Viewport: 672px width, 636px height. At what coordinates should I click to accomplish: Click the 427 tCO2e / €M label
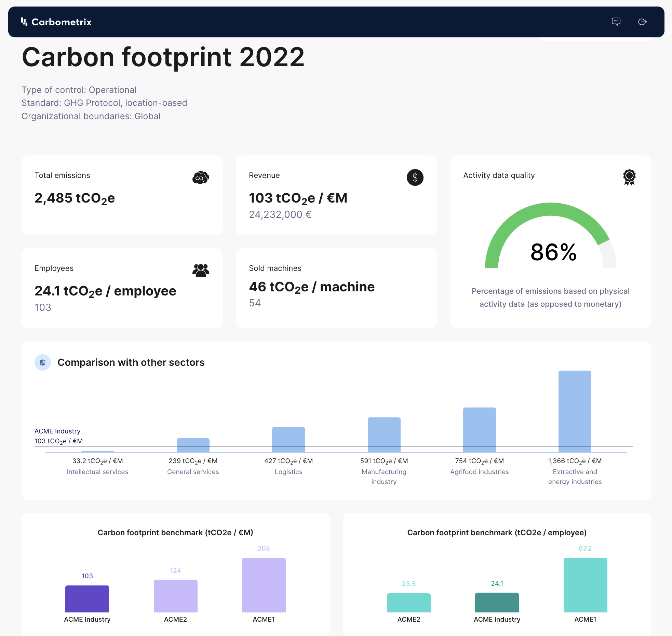(x=288, y=461)
